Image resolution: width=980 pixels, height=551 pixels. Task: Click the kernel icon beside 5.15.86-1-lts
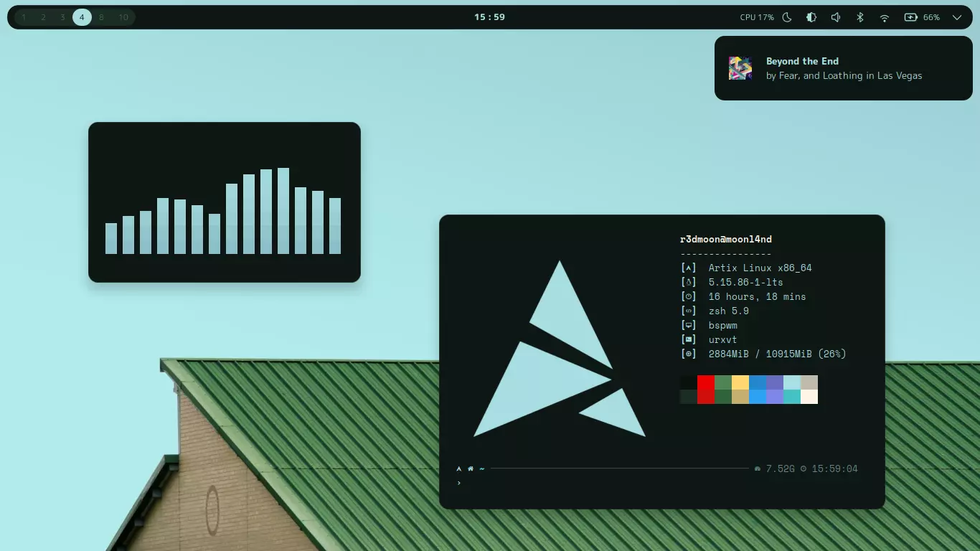coord(689,282)
